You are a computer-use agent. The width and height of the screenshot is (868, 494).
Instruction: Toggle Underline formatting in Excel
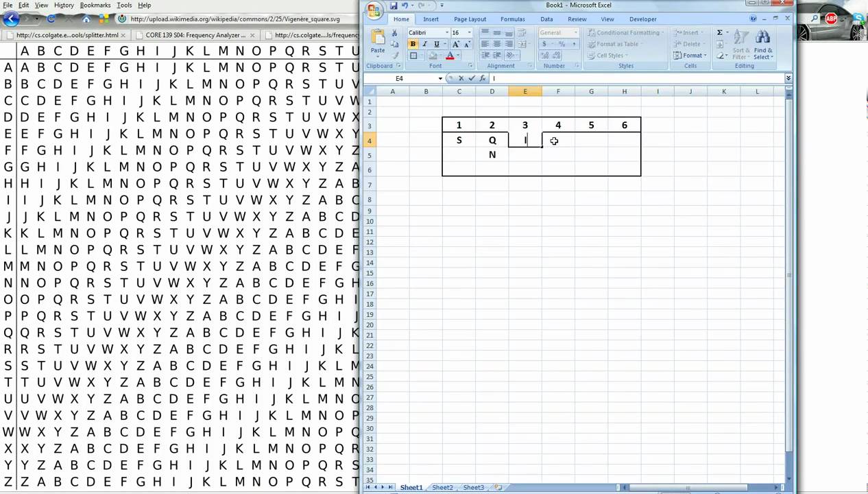(x=436, y=44)
